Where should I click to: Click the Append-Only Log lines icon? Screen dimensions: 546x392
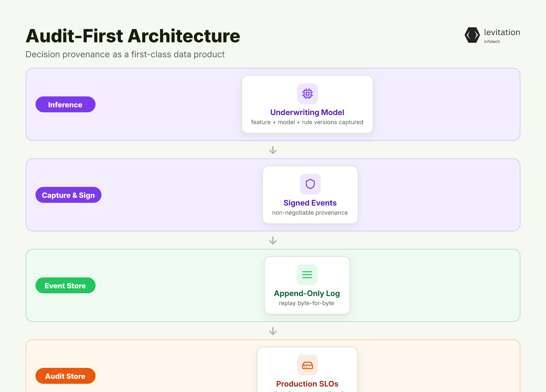(x=307, y=275)
